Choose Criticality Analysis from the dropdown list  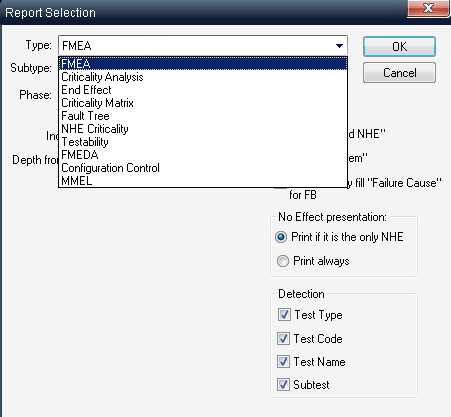(x=203, y=77)
